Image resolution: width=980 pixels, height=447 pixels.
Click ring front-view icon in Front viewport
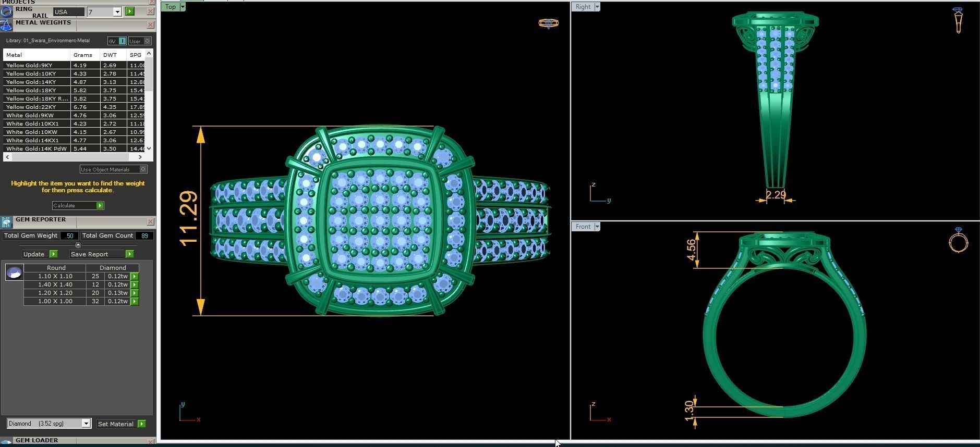(x=958, y=240)
